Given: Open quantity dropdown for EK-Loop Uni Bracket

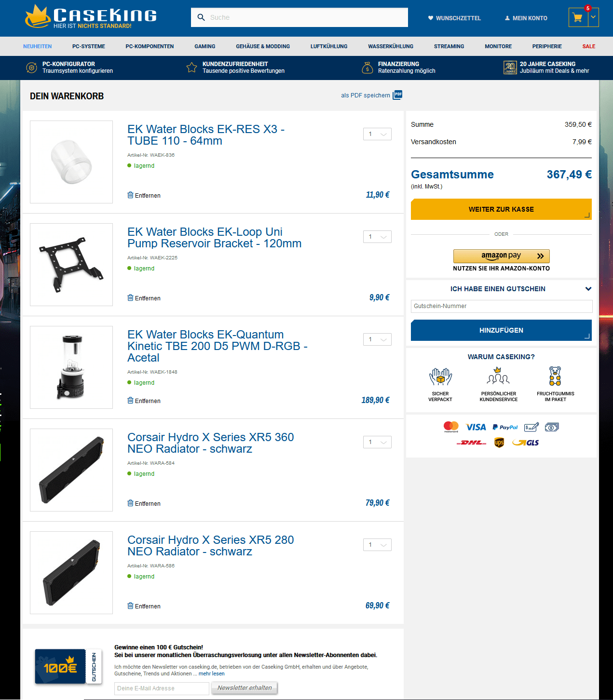Looking at the screenshot, I should coord(377,237).
